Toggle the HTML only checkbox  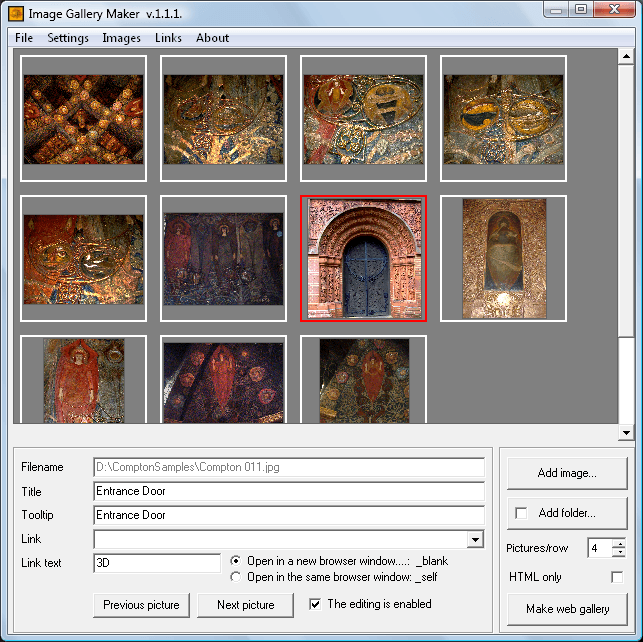(x=617, y=577)
